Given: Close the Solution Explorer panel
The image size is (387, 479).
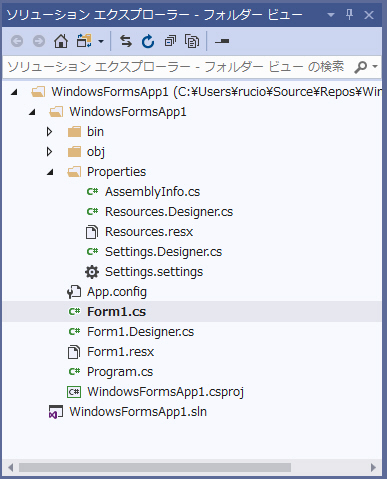Looking at the screenshot, I should click(x=369, y=15).
